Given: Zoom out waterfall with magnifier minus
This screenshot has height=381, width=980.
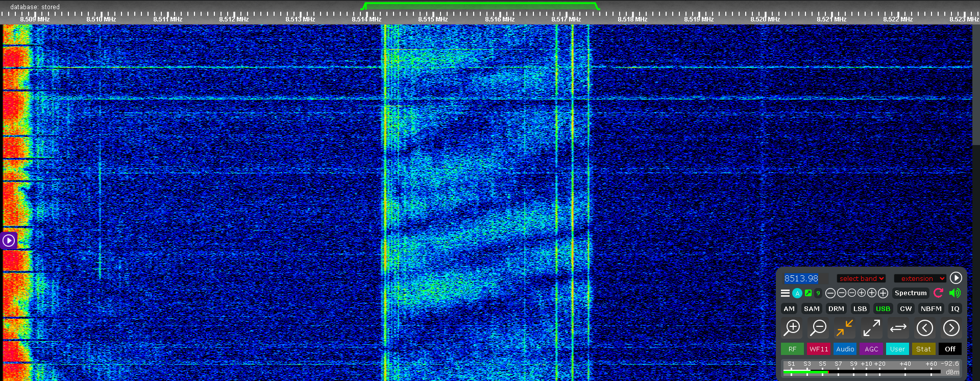Looking at the screenshot, I should [x=818, y=328].
